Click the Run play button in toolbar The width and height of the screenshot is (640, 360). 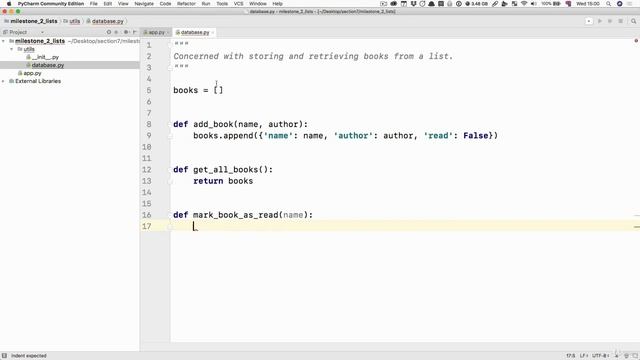(x=600, y=21)
